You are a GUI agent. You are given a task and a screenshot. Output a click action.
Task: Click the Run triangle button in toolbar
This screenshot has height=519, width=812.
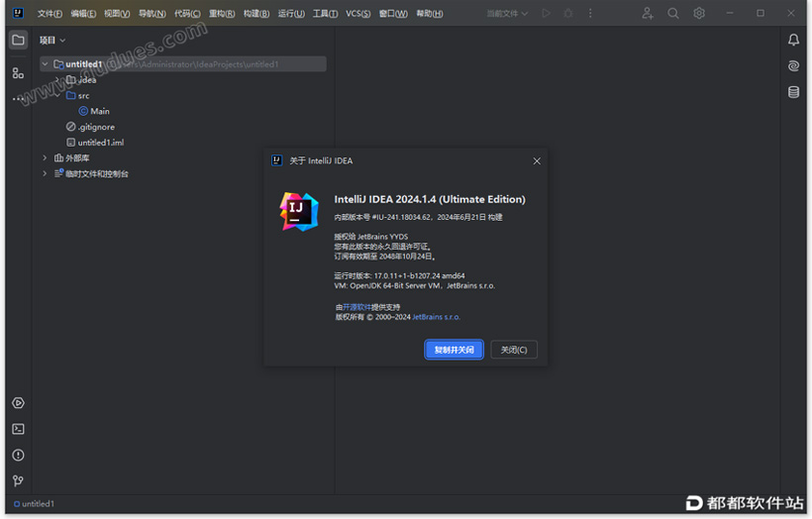click(x=546, y=14)
